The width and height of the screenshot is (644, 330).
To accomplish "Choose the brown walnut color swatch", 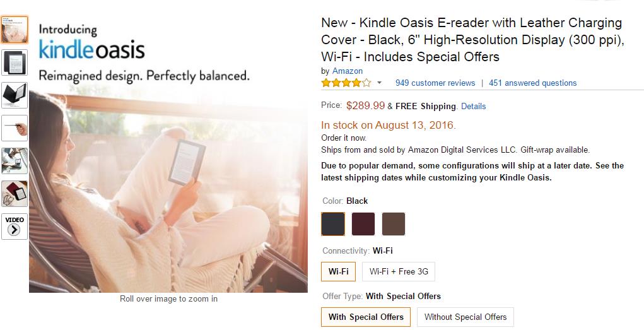I will pyautogui.click(x=394, y=224).
